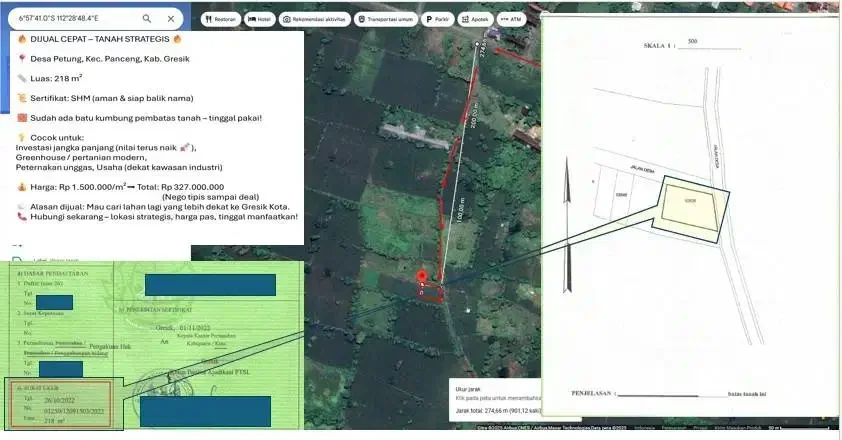
Task: Select the ATM category chip
Action: 511,19
